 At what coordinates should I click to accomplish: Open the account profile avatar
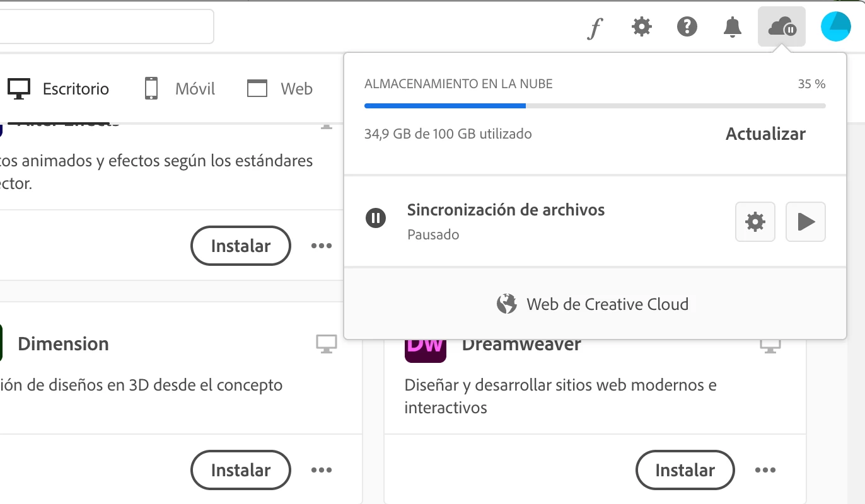point(836,26)
